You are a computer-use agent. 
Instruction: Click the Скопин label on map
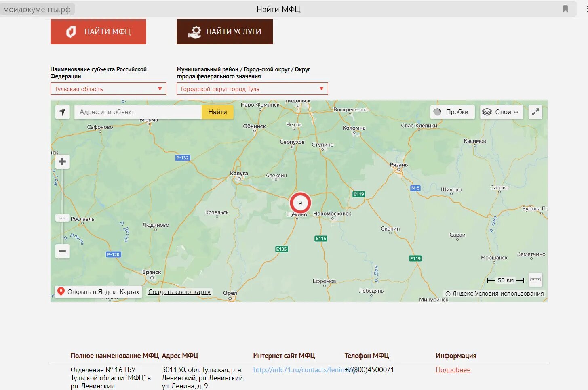390,229
